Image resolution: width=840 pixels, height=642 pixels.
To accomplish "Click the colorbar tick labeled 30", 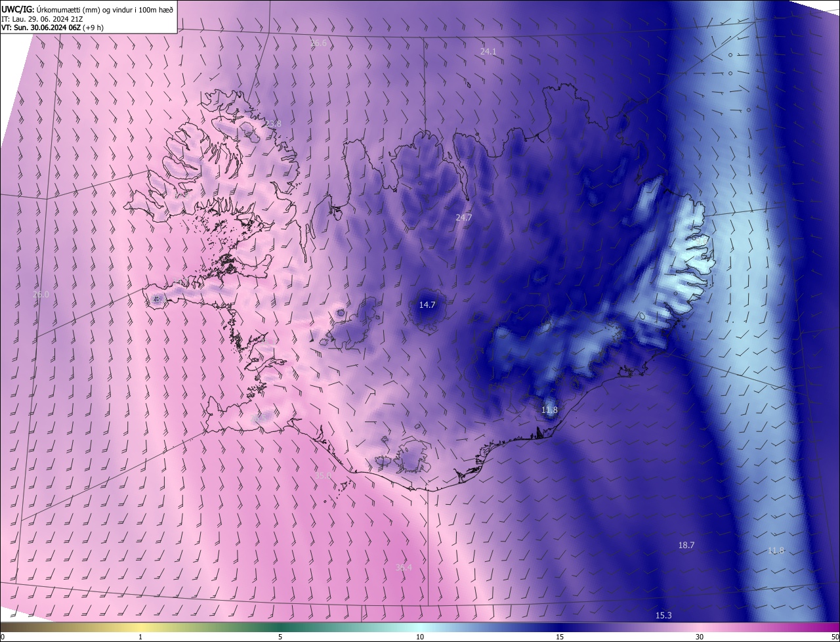I will coord(700,637).
